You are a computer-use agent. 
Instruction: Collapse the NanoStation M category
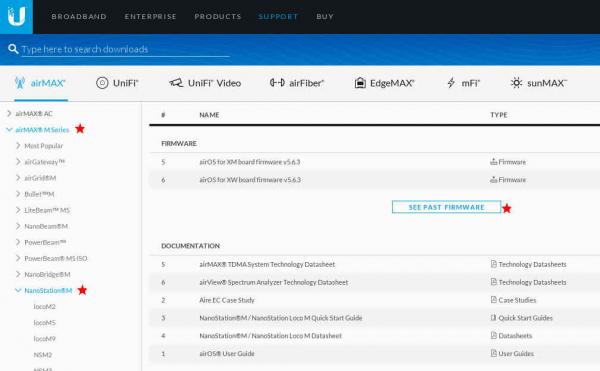[18, 290]
